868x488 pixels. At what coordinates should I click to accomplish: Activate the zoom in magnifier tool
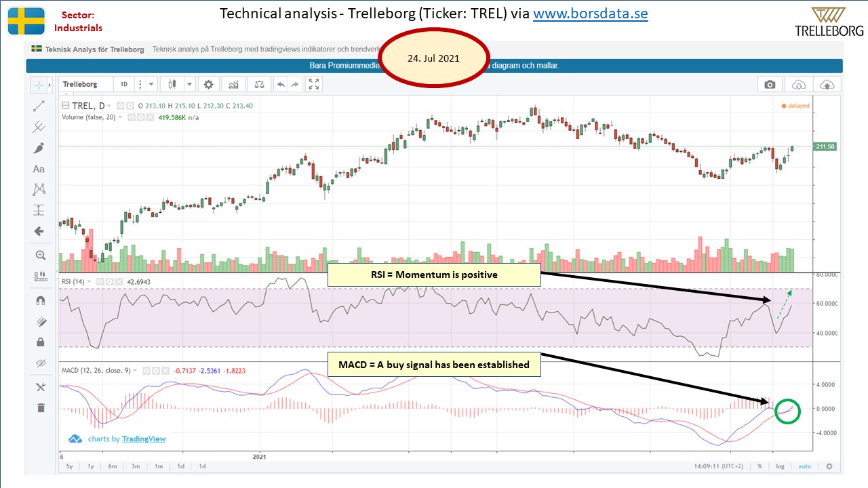tap(40, 256)
